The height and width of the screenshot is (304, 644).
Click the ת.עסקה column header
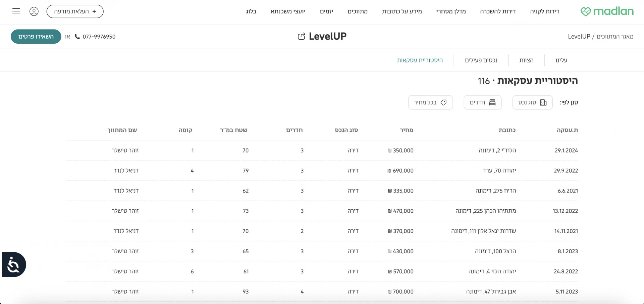click(567, 130)
